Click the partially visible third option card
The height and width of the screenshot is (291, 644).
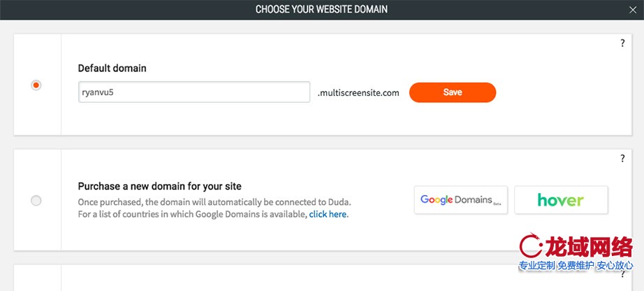279,278
